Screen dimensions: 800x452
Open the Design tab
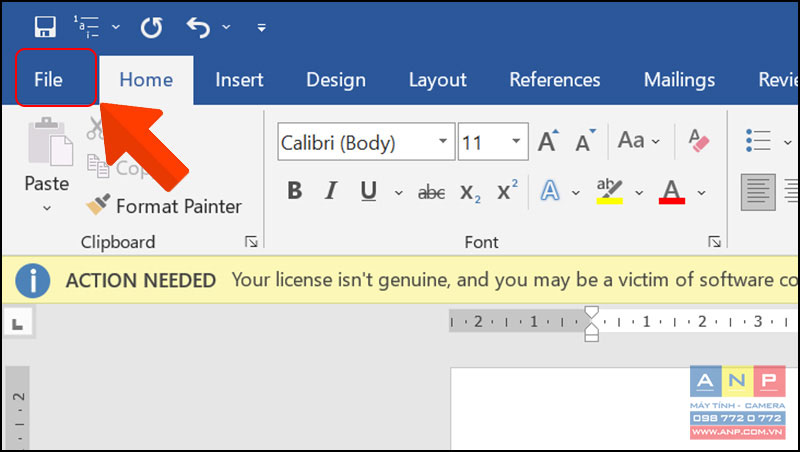(x=336, y=80)
